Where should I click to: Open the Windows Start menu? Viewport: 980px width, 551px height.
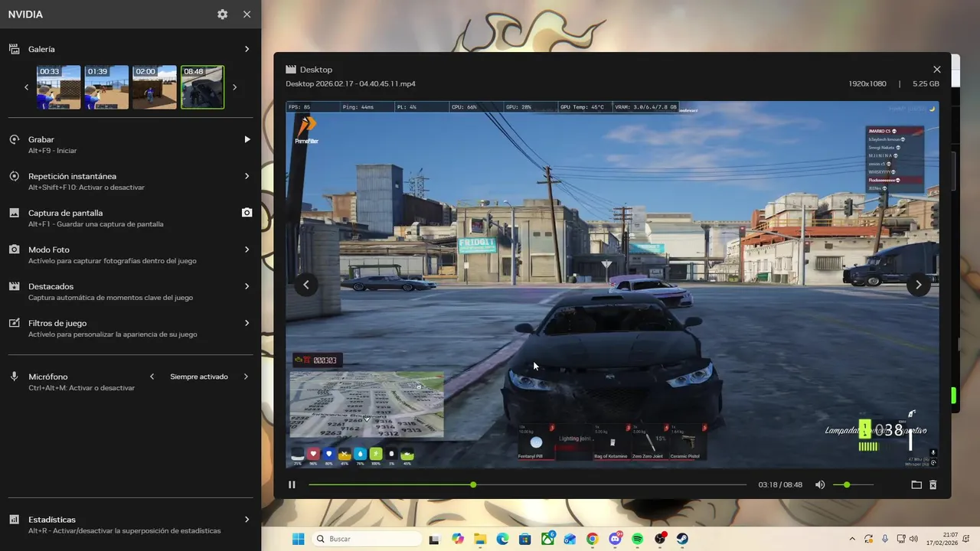298,539
